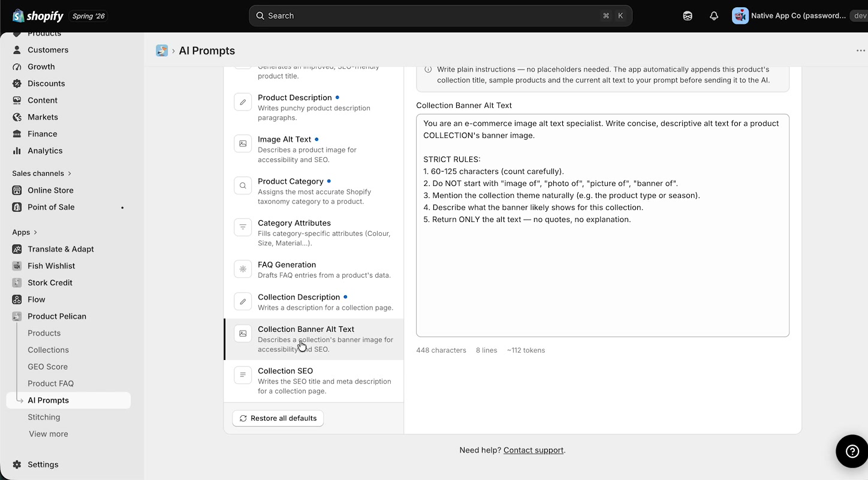Click the Markets globe icon
Viewport: 868px width, 480px height.
[x=17, y=117]
